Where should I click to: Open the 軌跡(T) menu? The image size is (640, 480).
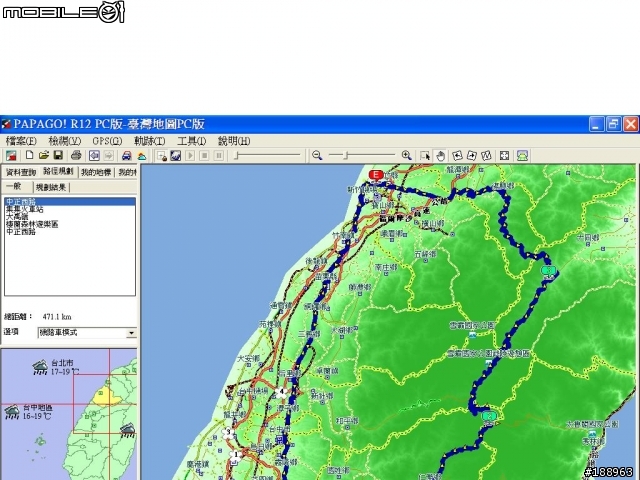click(x=149, y=141)
